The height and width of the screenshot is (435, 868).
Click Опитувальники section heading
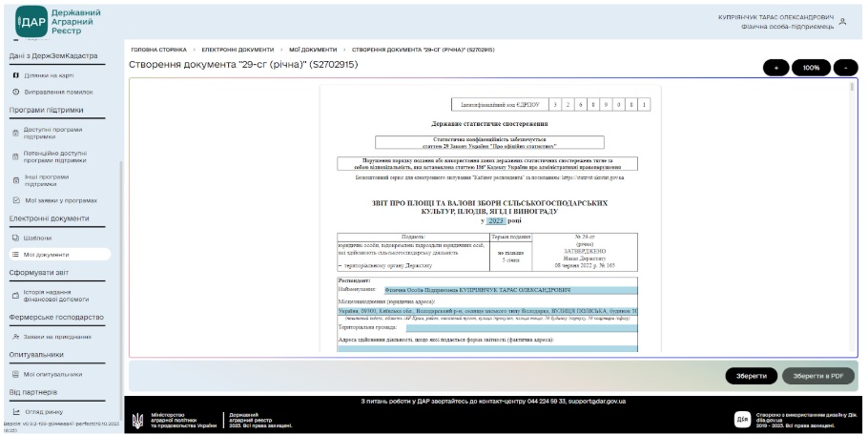[36, 355]
